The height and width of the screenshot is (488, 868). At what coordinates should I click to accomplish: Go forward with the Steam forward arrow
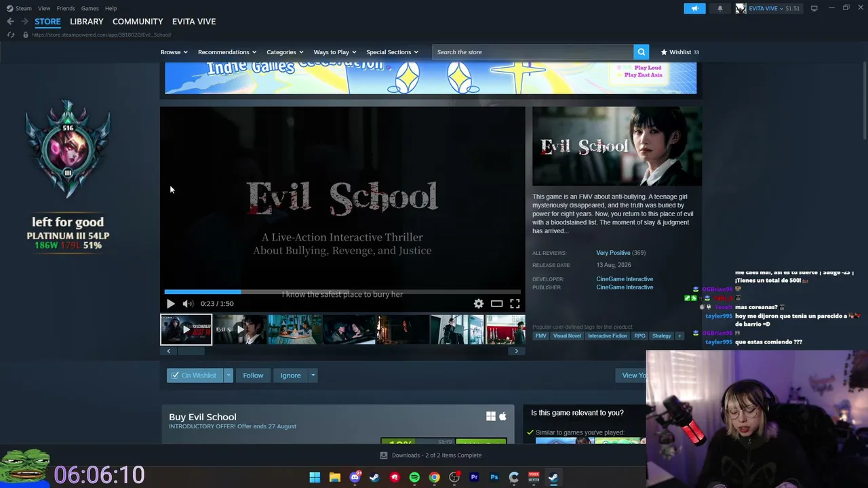click(x=24, y=22)
